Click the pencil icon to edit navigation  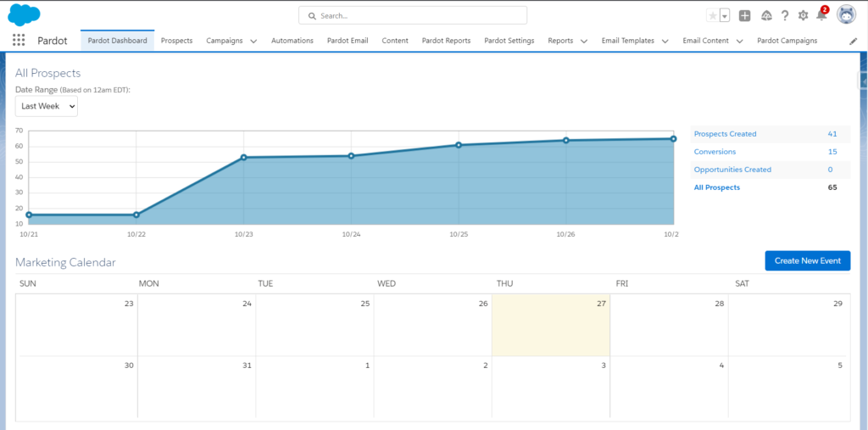[853, 41]
